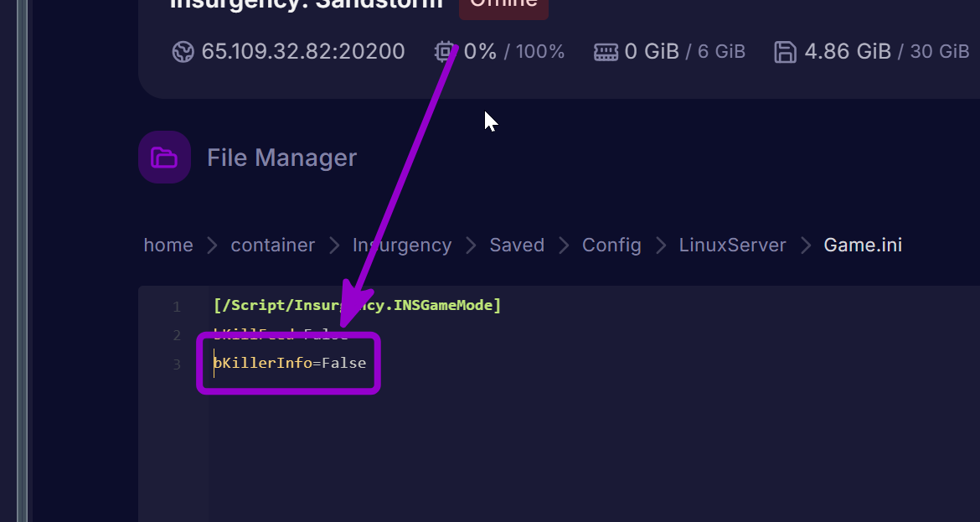
Task: Click line number 2 in editor gutter
Action: click(177, 336)
